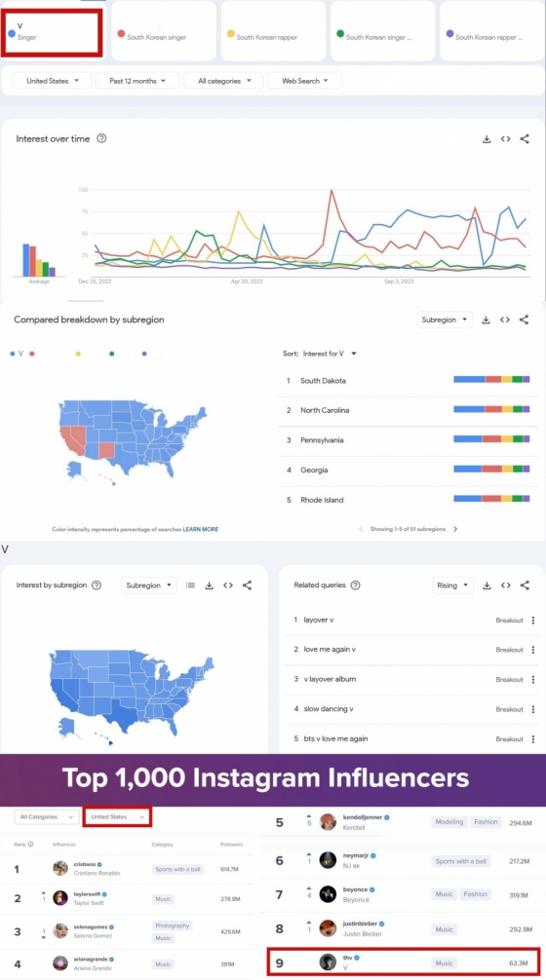The image size is (546, 980).
Task: Click the Average bar chart
Action: pos(39,260)
